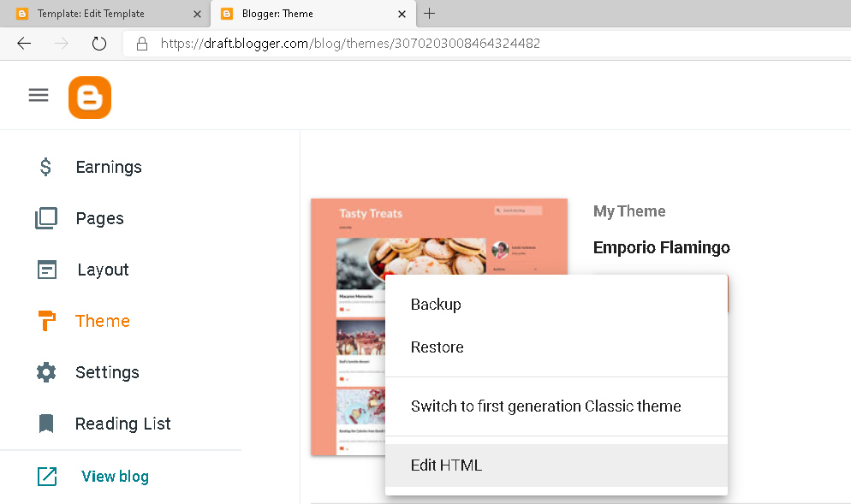Select the orange Theme paintbrush icon
851x504 pixels.
pyautogui.click(x=45, y=321)
